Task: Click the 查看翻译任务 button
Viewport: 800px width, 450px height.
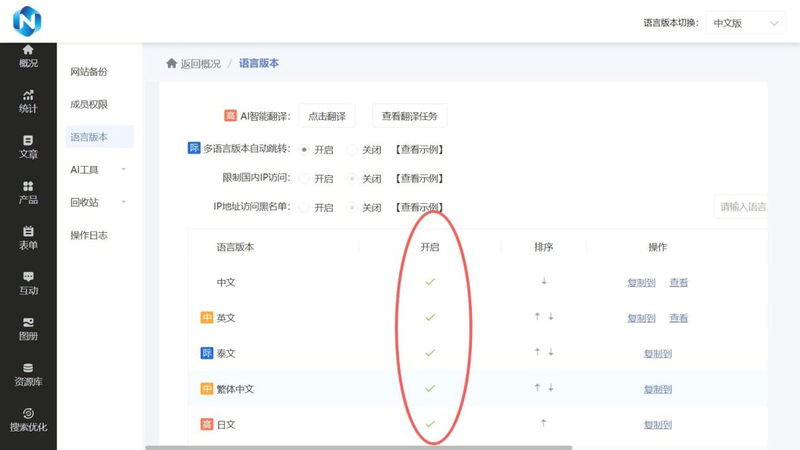Action: pos(409,116)
